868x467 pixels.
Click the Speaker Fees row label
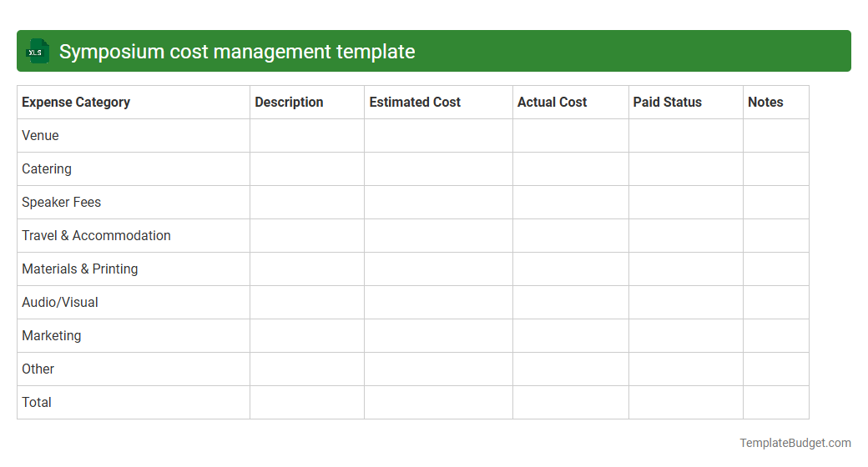(x=62, y=202)
